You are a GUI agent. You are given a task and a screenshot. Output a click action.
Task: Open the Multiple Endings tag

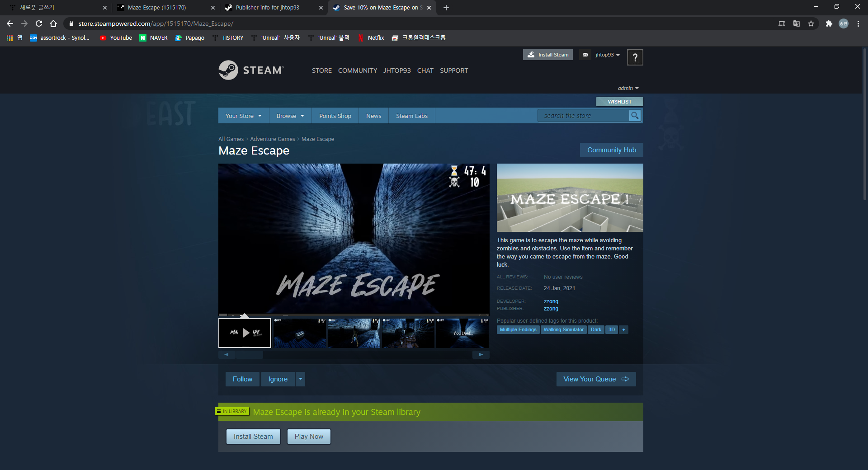point(518,329)
